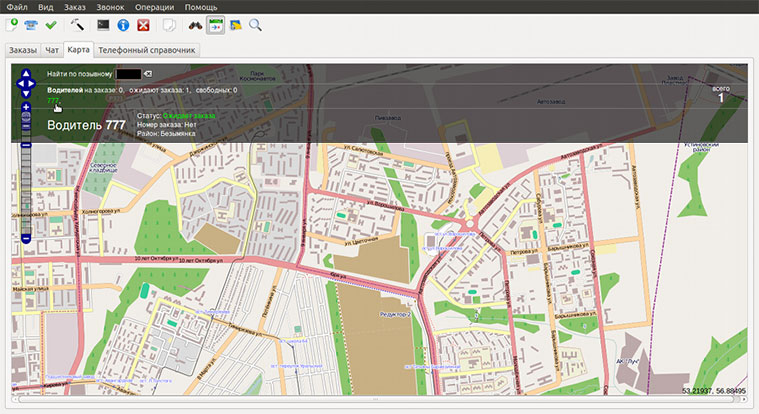Click the 'Парк Космонавтов' map label
The height and width of the screenshot is (414, 759).
click(x=258, y=76)
